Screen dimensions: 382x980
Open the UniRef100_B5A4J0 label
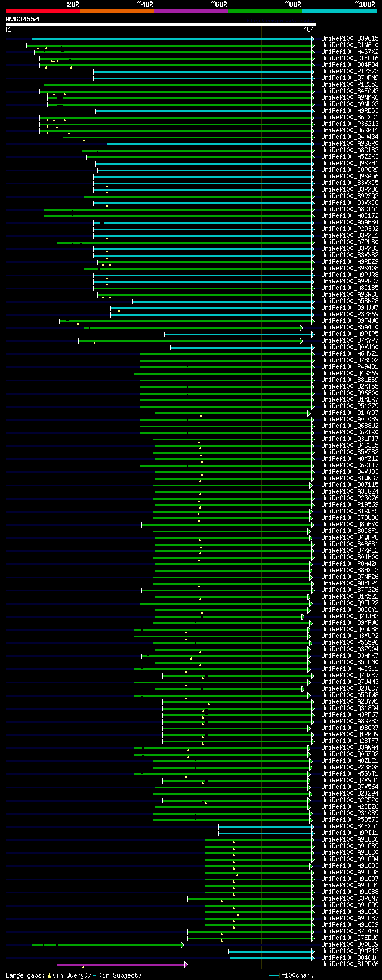coord(350,327)
